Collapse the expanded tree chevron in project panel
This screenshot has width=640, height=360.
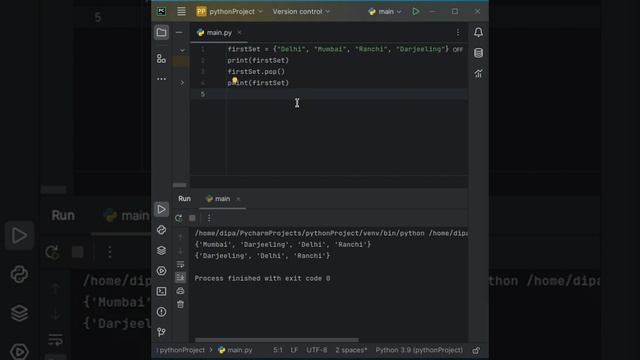[x=182, y=50]
